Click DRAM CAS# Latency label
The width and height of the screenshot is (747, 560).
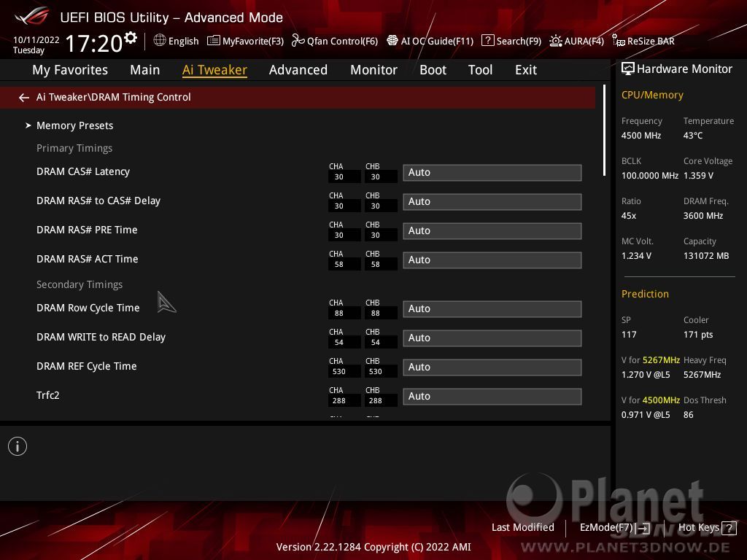pos(83,171)
